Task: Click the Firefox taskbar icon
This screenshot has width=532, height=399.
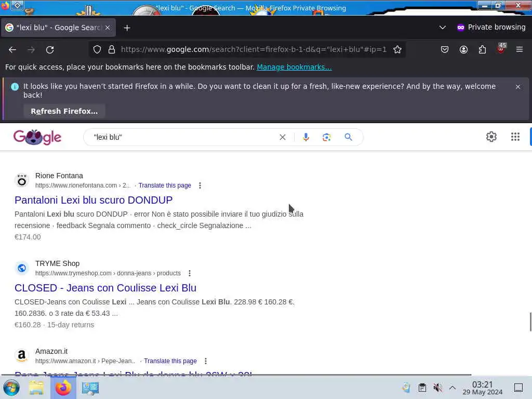Action: click(63, 388)
